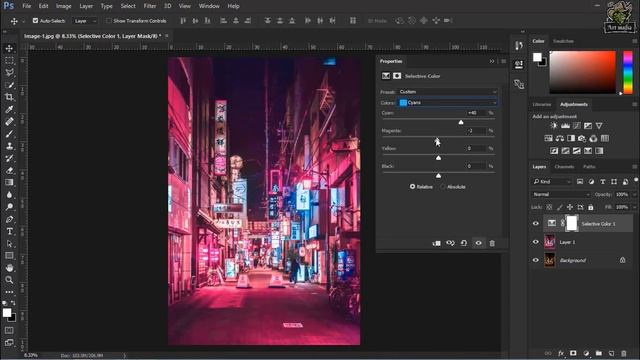
Task: Select the Eyedropper tool
Action: 9,109
